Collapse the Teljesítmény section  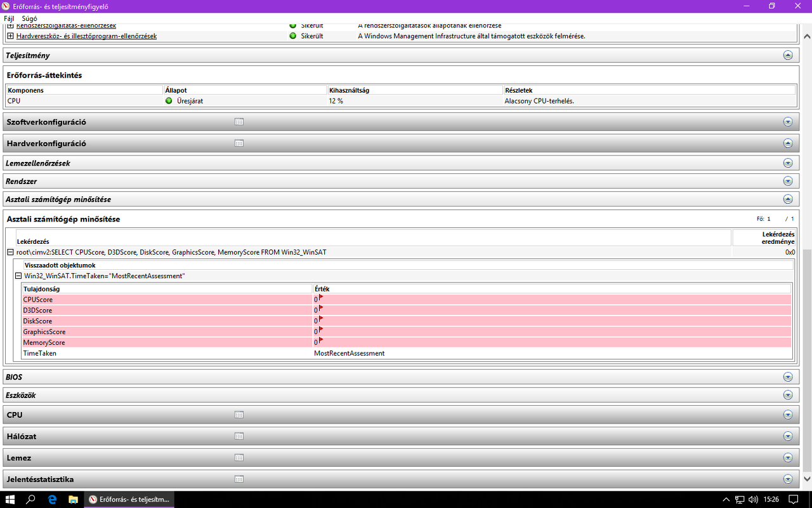pyautogui.click(x=788, y=55)
